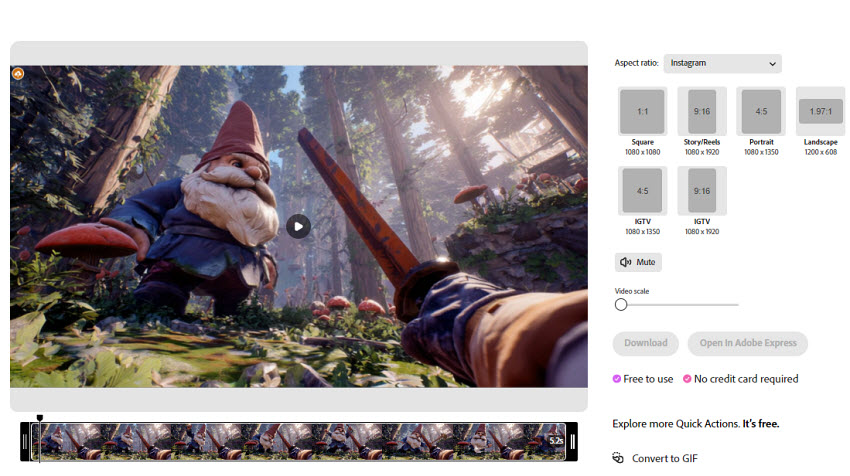The width and height of the screenshot is (850, 476).
Task: Click the 'No credit card required' text
Action: pos(746,379)
